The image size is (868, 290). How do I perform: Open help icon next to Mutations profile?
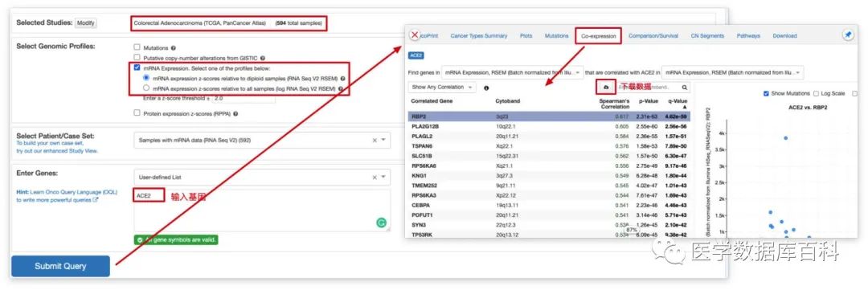[174, 48]
